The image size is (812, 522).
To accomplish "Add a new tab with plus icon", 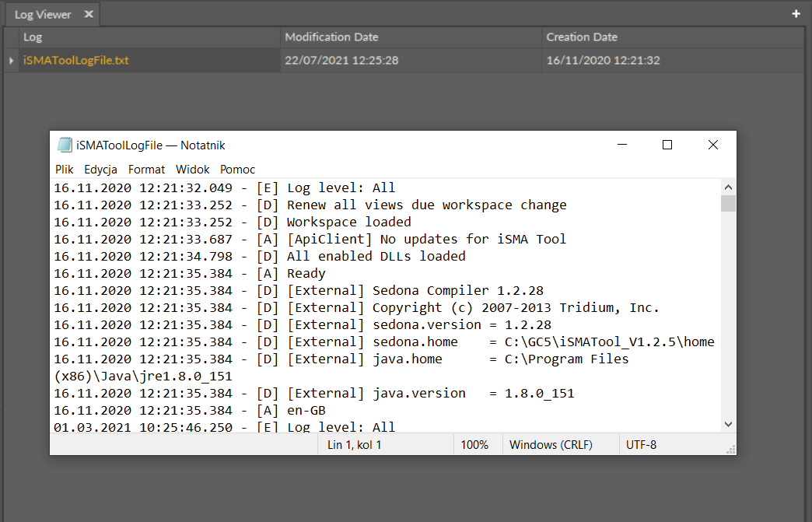I will click(x=796, y=14).
